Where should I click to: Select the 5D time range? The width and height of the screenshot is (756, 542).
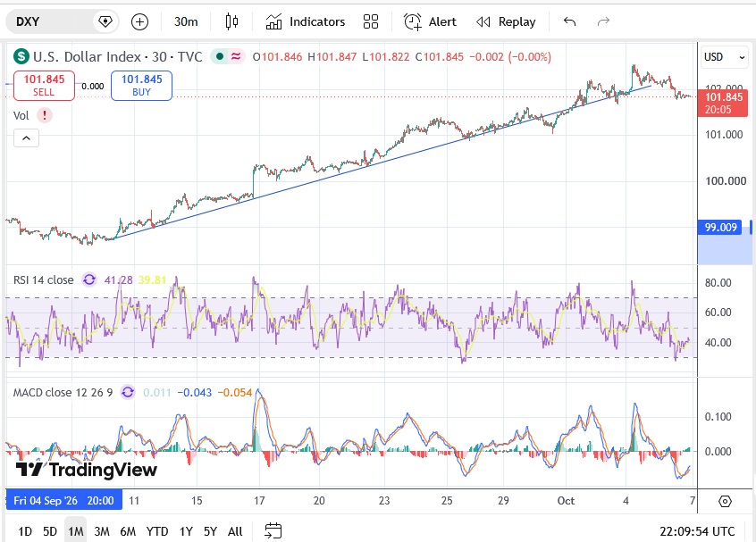click(50, 531)
